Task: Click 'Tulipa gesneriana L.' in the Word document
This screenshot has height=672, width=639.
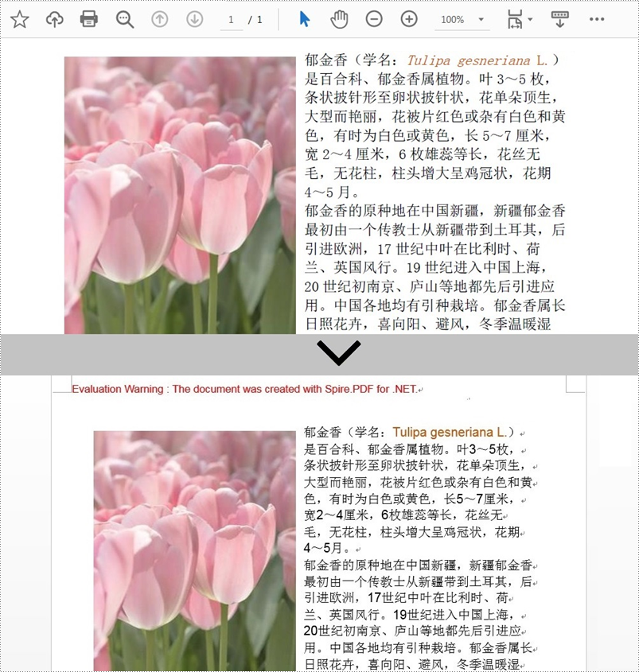Action: (x=450, y=432)
